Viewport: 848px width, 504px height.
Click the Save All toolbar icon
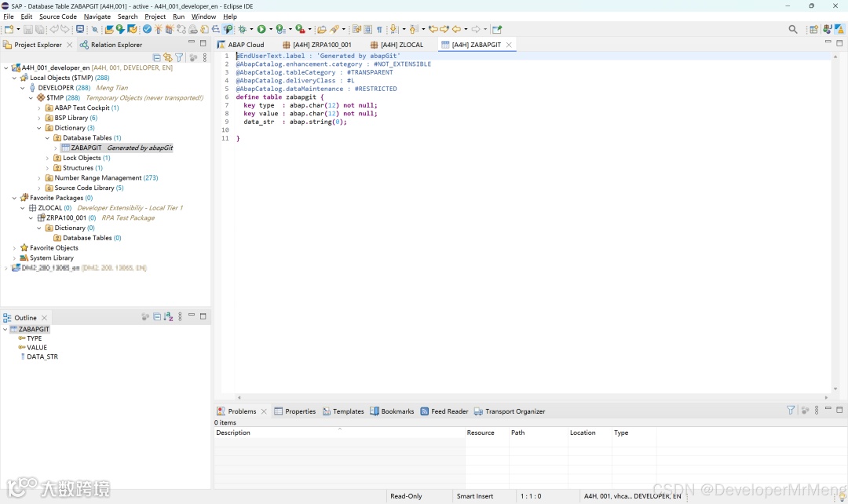[39, 29]
